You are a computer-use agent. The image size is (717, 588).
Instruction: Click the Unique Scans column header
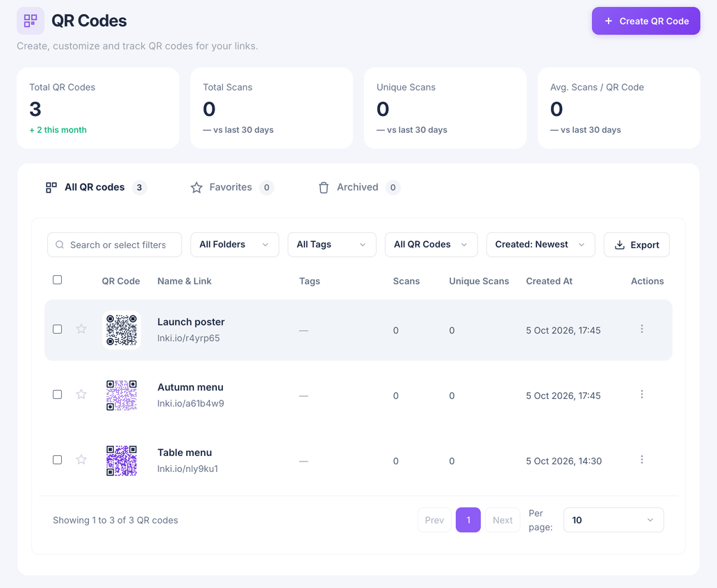(x=479, y=281)
